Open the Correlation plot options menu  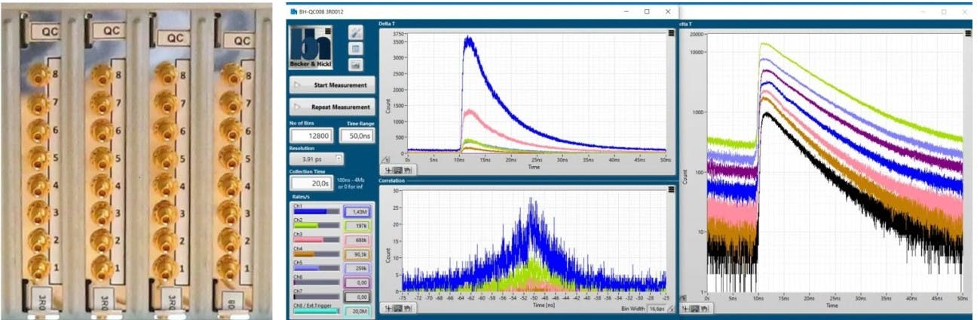coord(670,190)
